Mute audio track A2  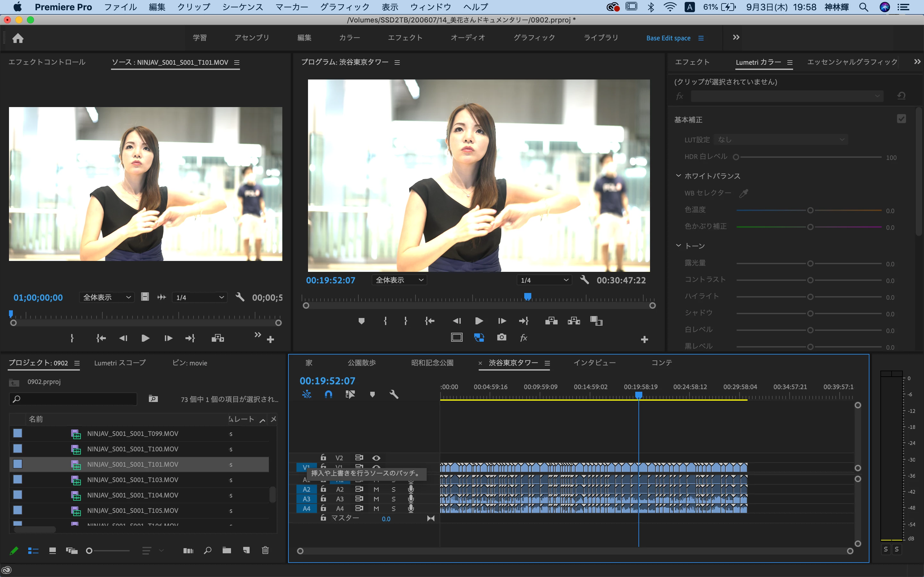(x=376, y=489)
